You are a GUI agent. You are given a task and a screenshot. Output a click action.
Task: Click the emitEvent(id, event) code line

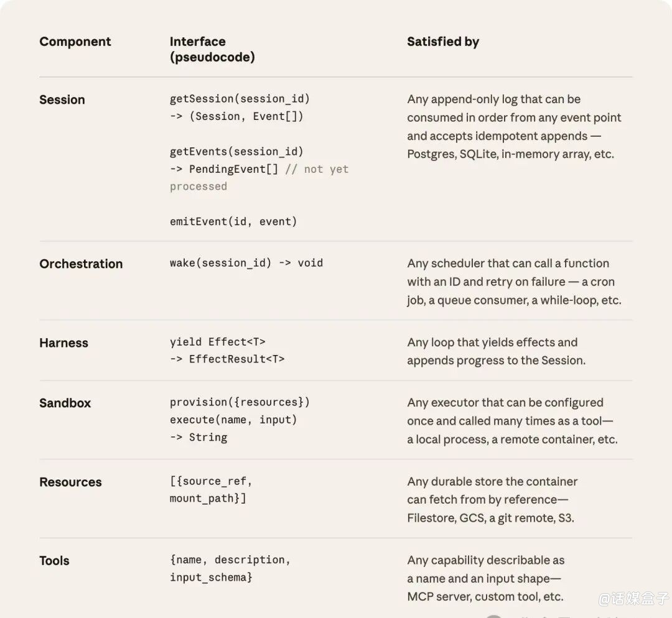[233, 221]
